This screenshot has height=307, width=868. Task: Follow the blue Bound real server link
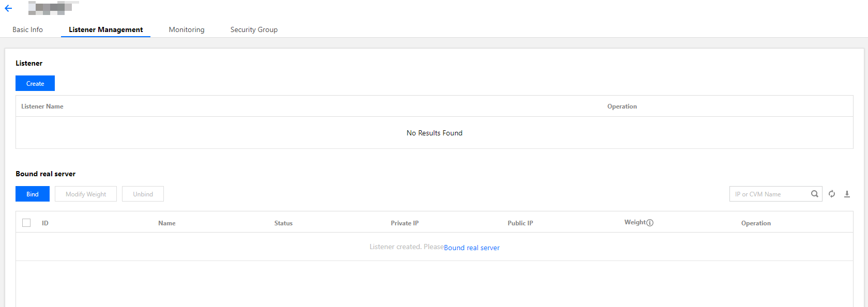pyautogui.click(x=471, y=248)
